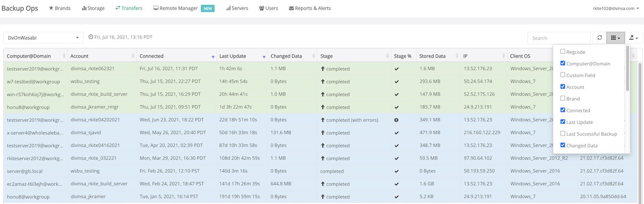Check the Brand column checkbox
The image size is (644, 204).
(x=562, y=98)
